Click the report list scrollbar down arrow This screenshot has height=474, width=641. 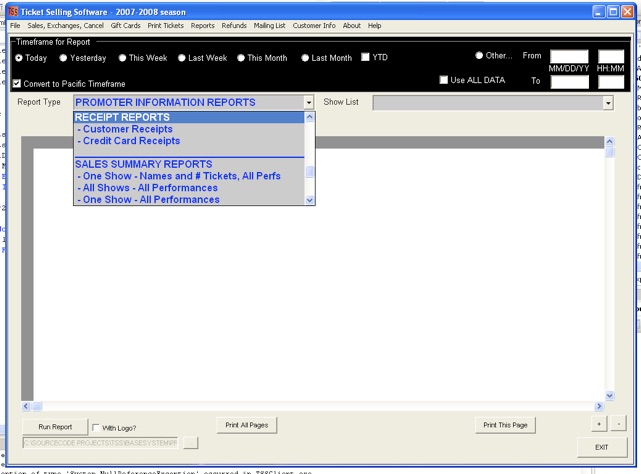pyautogui.click(x=309, y=199)
